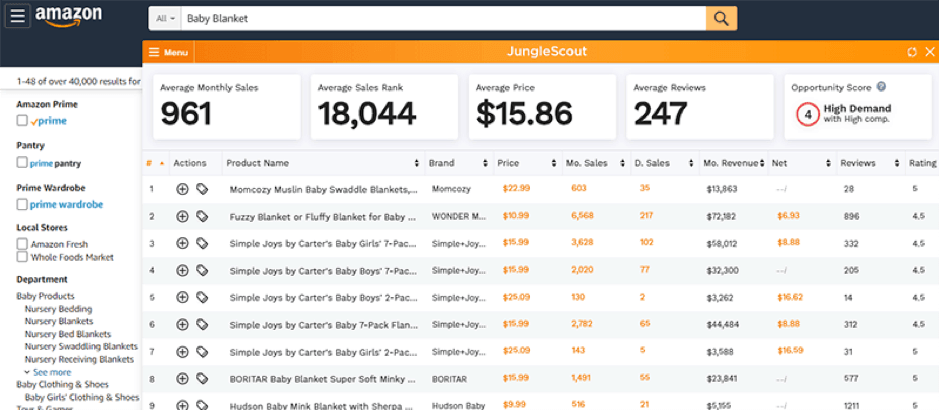
Task: Open Momcozy Muslin Baby Swaddle Blankets product
Action: (x=323, y=189)
